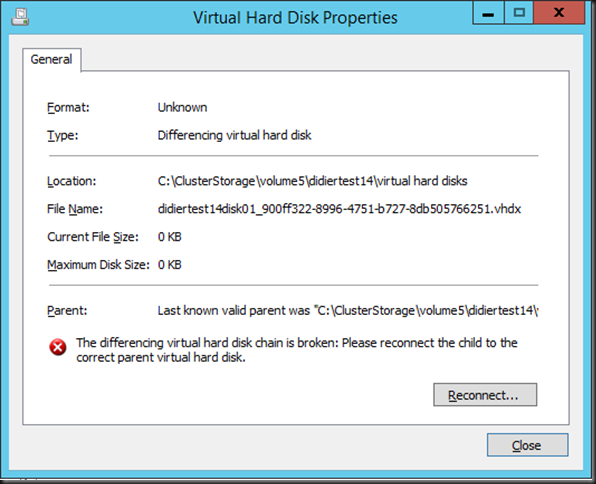Click the Close button at the bottom
596x484 pixels.
[528, 445]
